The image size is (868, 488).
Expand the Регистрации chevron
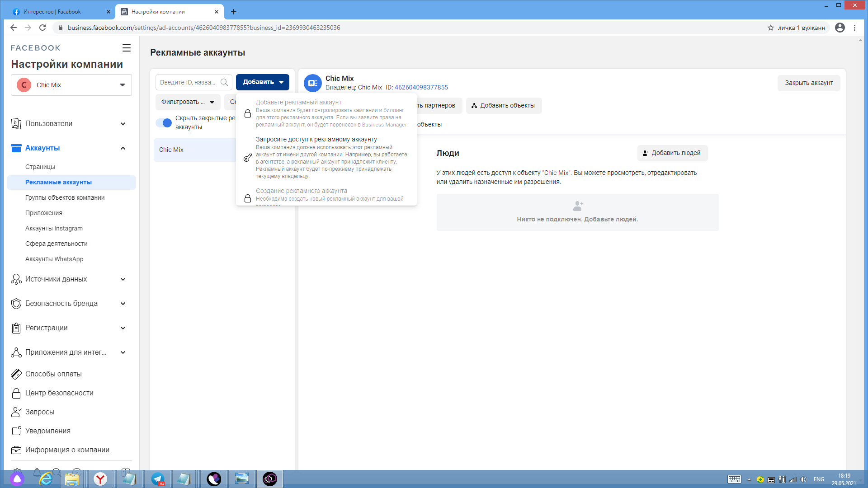(x=123, y=328)
